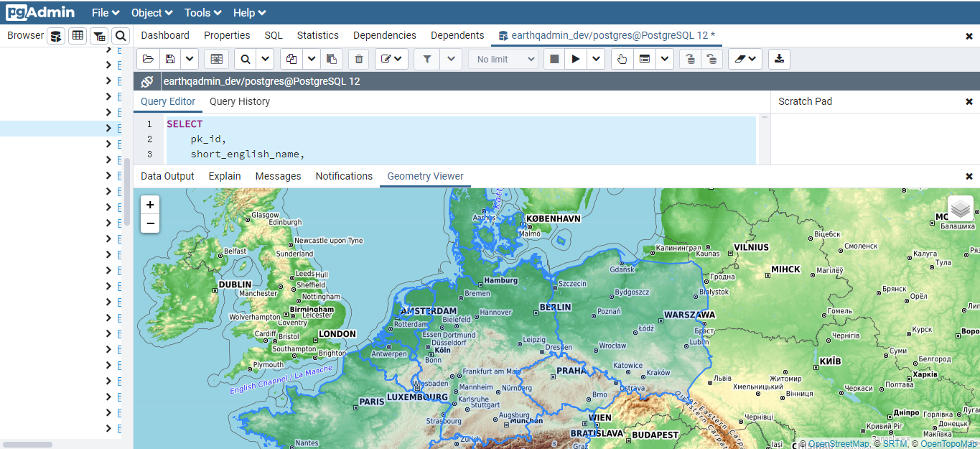Switch to the Properties tab
The width and height of the screenshot is (980, 449).
click(227, 35)
